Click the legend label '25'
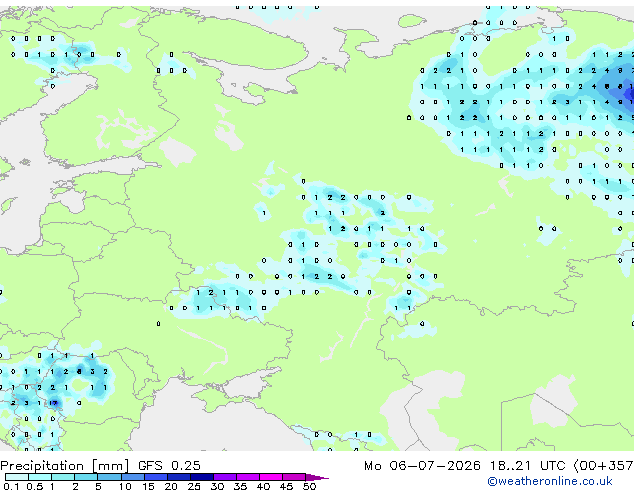The image size is (634, 490). click(x=194, y=486)
